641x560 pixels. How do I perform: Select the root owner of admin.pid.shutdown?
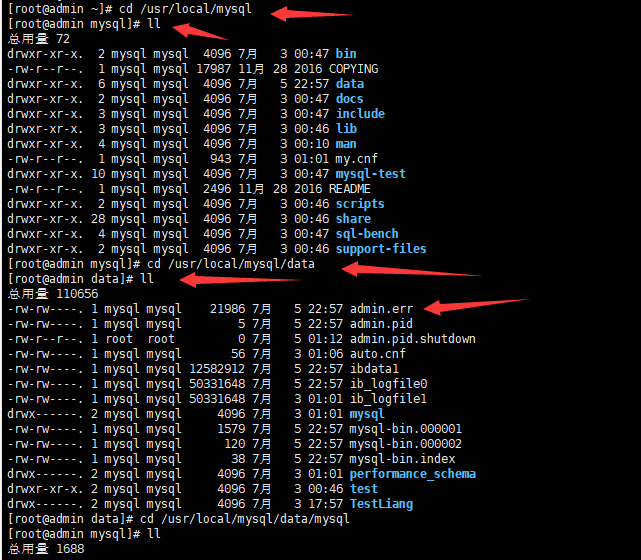tap(119, 339)
